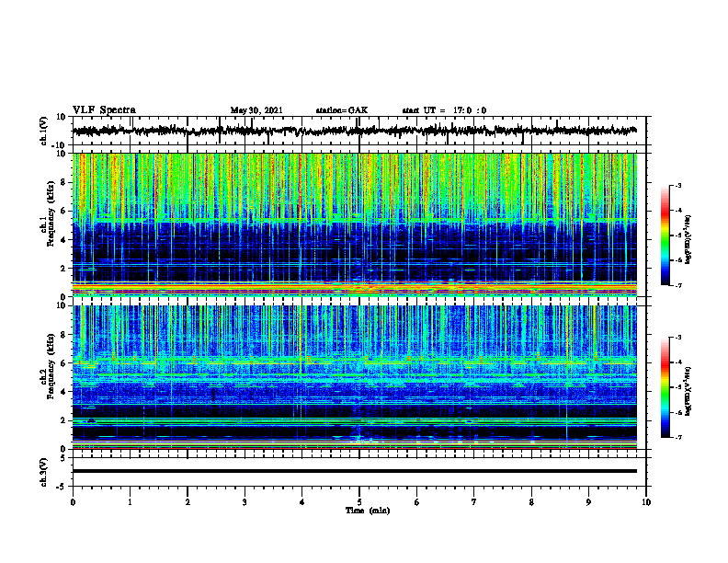Click the "ch.1(V)" y-axis label
The image size is (728, 563).
point(44,131)
